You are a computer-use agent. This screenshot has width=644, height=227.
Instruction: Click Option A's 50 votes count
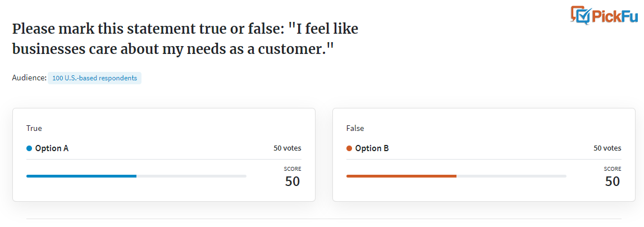(287, 148)
